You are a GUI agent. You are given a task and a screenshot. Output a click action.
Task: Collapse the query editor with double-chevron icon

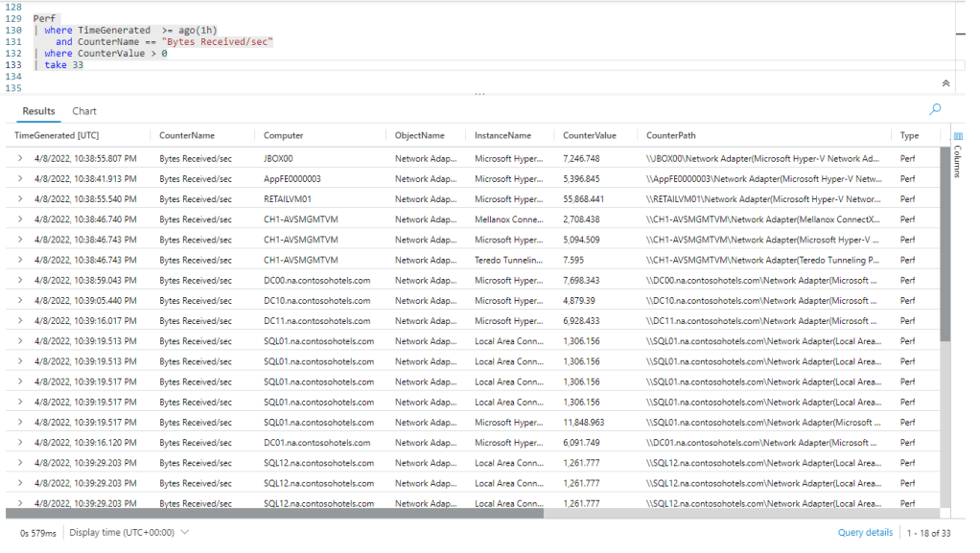pos(946,84)
